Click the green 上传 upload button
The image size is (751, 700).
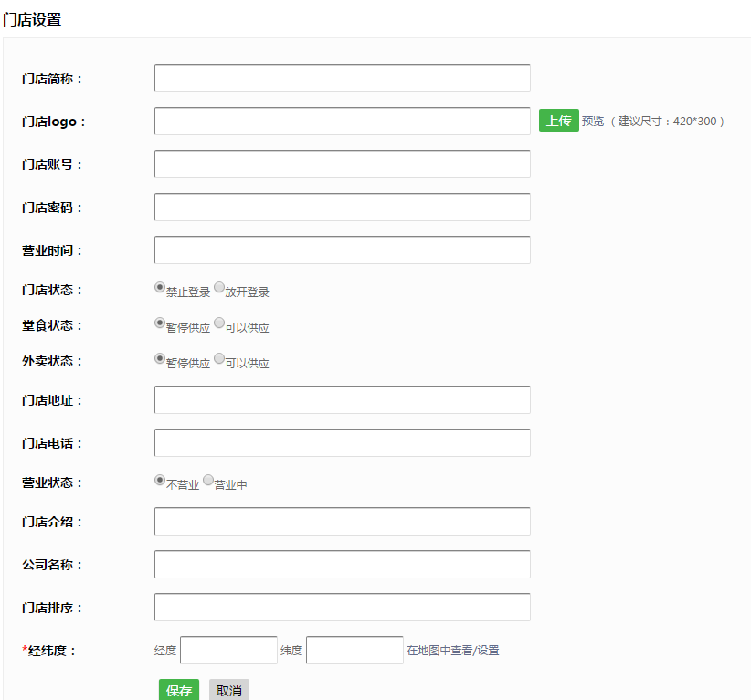pos(558,121)
